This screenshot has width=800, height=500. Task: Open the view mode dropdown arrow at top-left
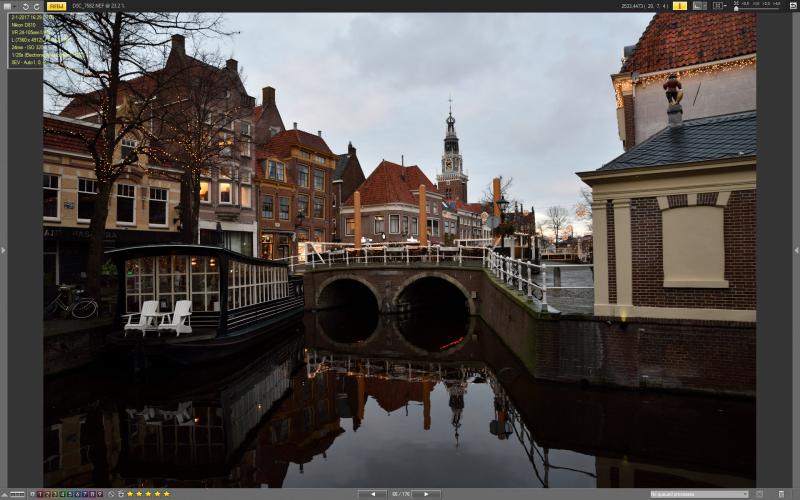15,6
